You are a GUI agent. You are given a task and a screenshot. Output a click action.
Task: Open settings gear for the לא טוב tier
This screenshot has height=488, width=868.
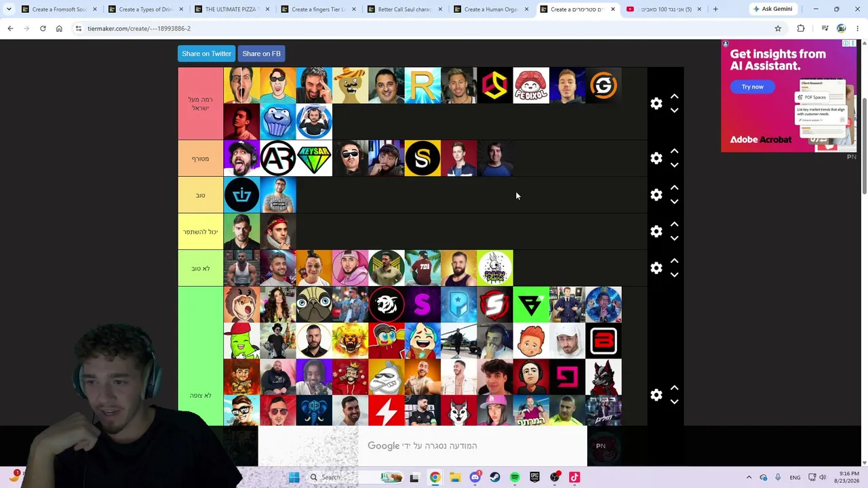click(x=656, y=268)
